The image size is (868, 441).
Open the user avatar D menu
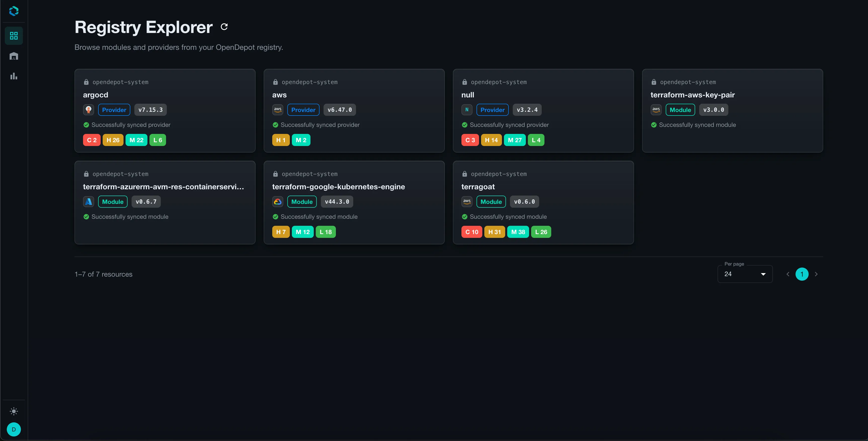[14, 429]
